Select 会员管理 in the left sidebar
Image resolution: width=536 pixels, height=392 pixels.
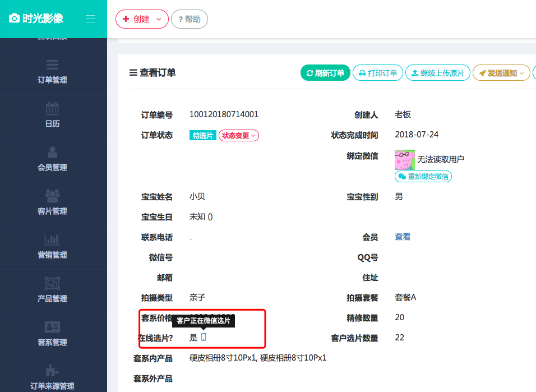point(53,159)
